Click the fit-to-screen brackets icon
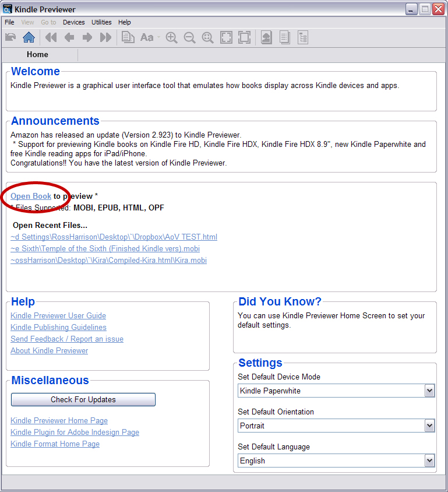 (226, 37)
